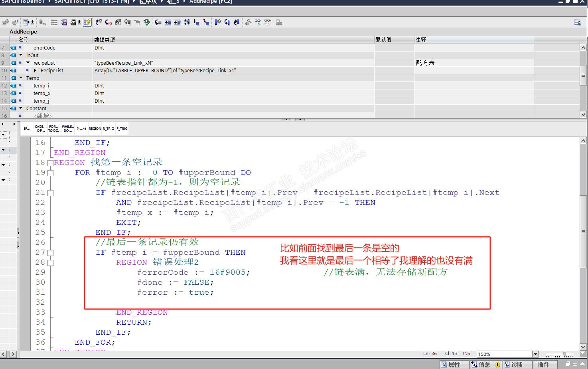Viewport: 588px width, 369px height.
Task: Click the block interface lock icon
Action: click(279, 22)
